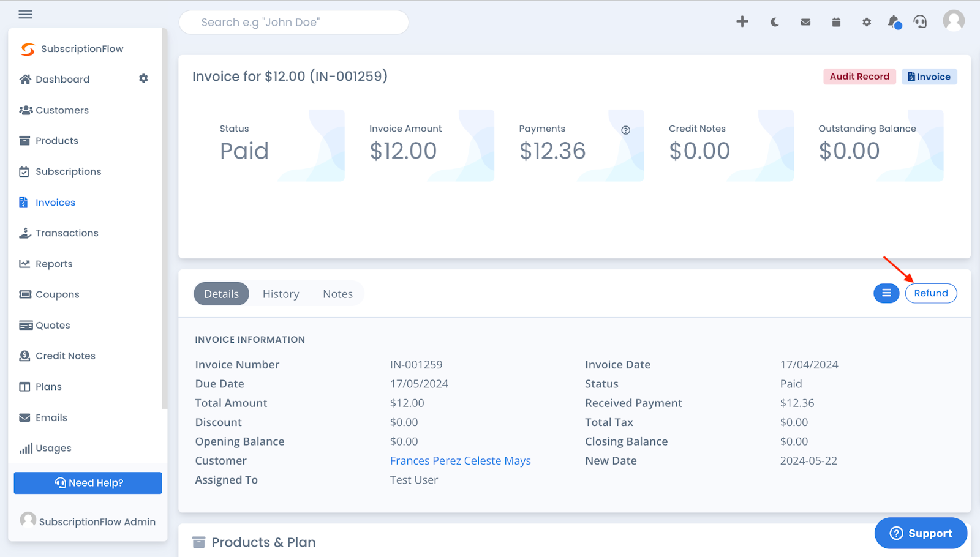Open Usages from the sidebar icon
Image resolution: width=980 pixels, height=557 pixels.
26,447
